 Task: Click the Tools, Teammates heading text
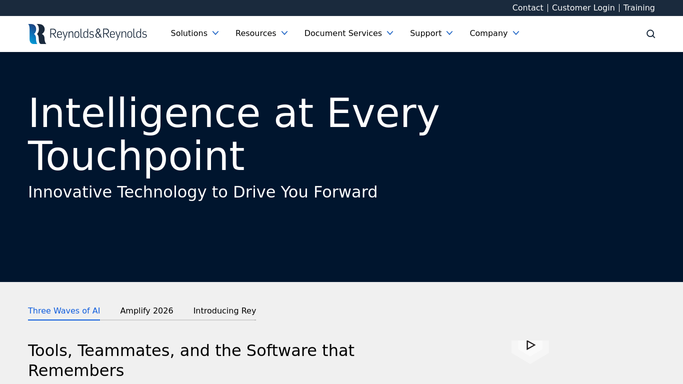coord(191,360)
